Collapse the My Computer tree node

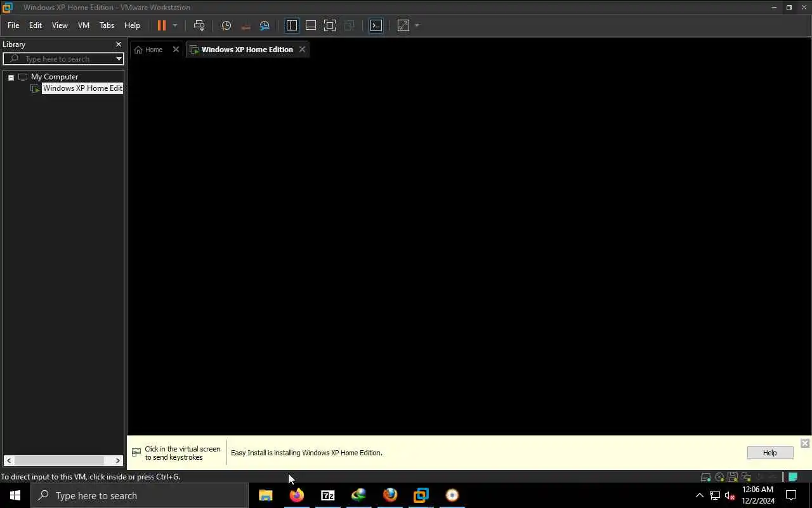[x=11, y=77]
